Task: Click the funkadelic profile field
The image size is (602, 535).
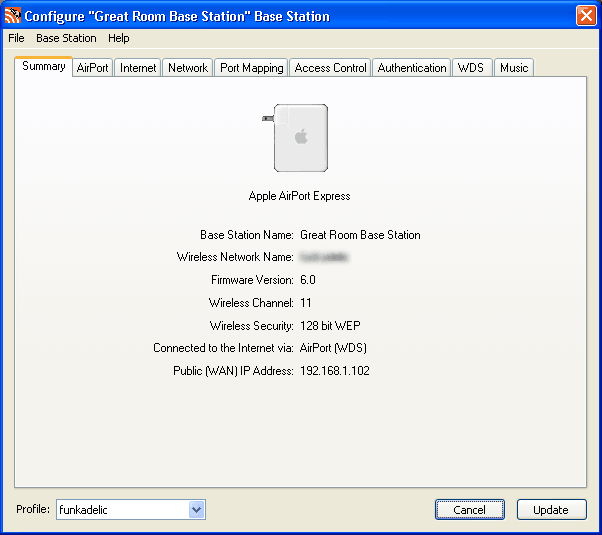Action: [x=121, y=510]
